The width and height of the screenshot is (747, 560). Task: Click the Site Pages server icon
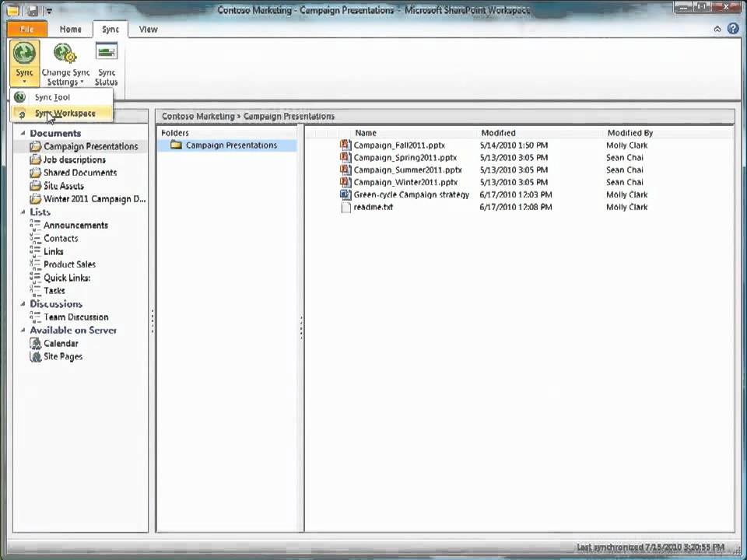click(35, 356)
